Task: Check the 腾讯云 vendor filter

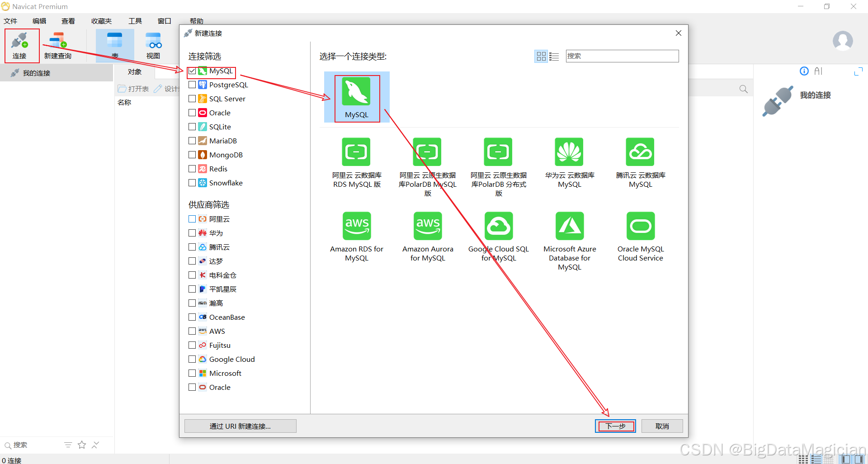Action: [193, 247]
